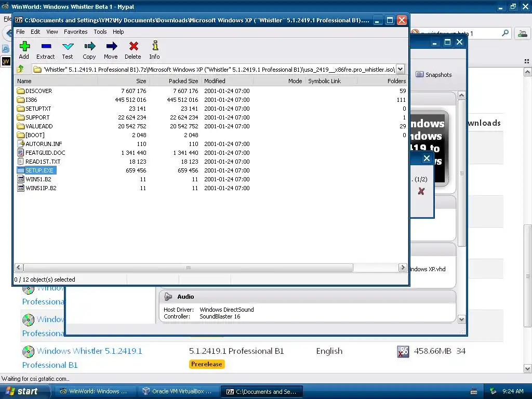532x399 pixels.
Task: Open the View menu in 7-Zip
Action: tap(52, 32)
